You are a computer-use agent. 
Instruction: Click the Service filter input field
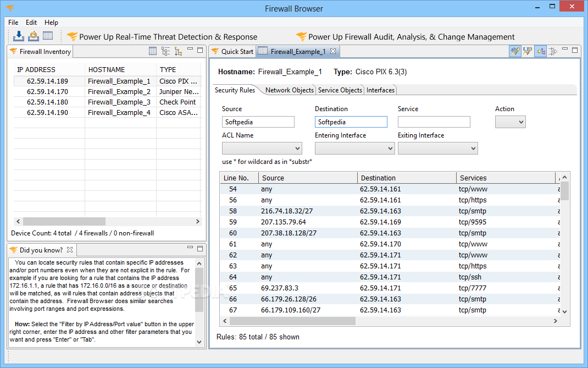coord(434,122)
